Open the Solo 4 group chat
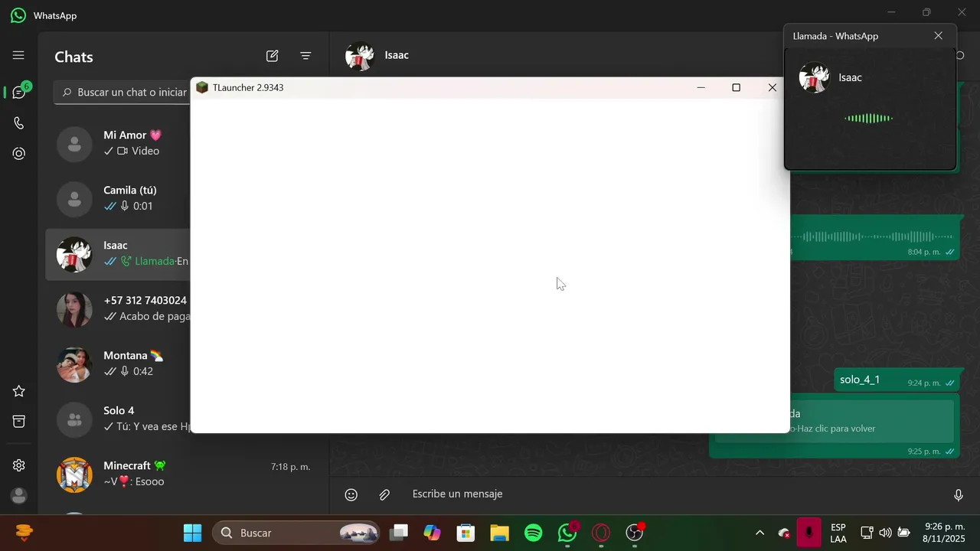The height and width of the screenshot is (551, 980). [x=118, y=419]
